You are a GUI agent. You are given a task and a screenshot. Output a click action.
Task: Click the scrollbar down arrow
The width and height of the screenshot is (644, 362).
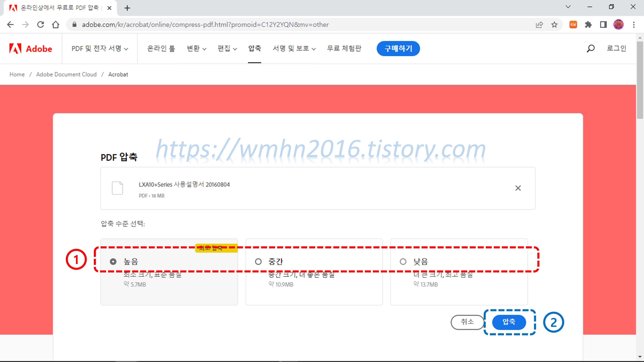[640, 357]
